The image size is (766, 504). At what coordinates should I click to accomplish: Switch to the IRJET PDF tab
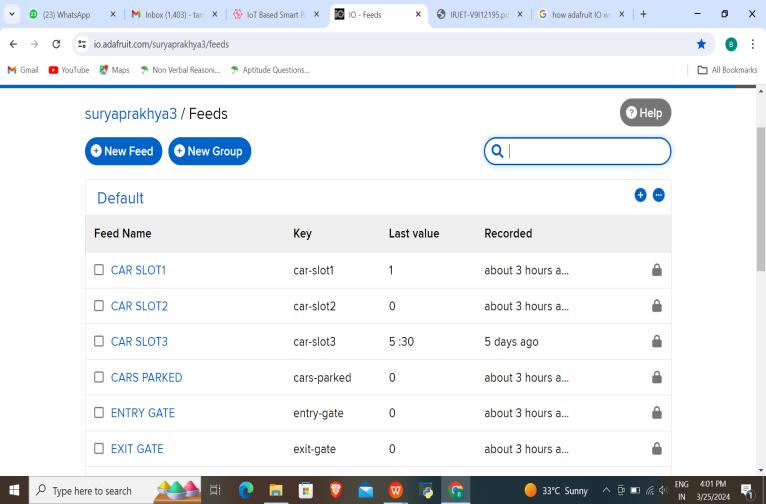(x=479, y=15)
